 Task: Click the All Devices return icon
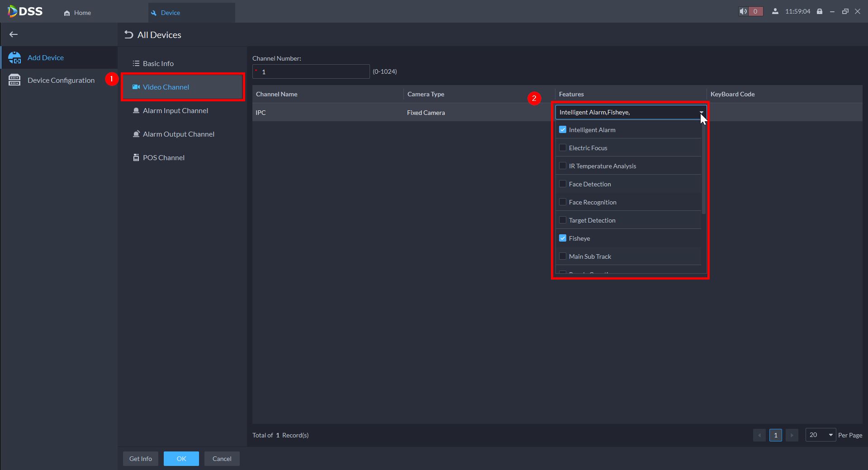129,35
